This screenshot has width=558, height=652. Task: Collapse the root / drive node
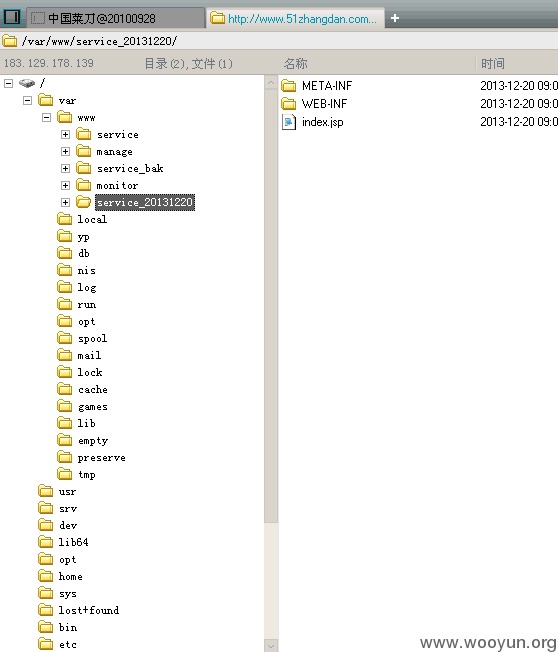pos(8,84)
